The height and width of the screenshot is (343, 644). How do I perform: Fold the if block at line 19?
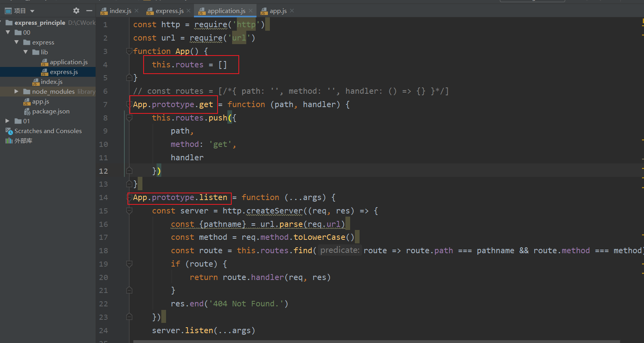click(129, 264)
